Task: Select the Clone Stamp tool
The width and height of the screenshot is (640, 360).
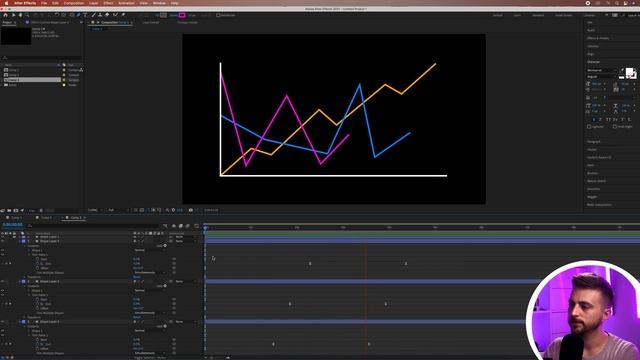Action: (100, 15)
